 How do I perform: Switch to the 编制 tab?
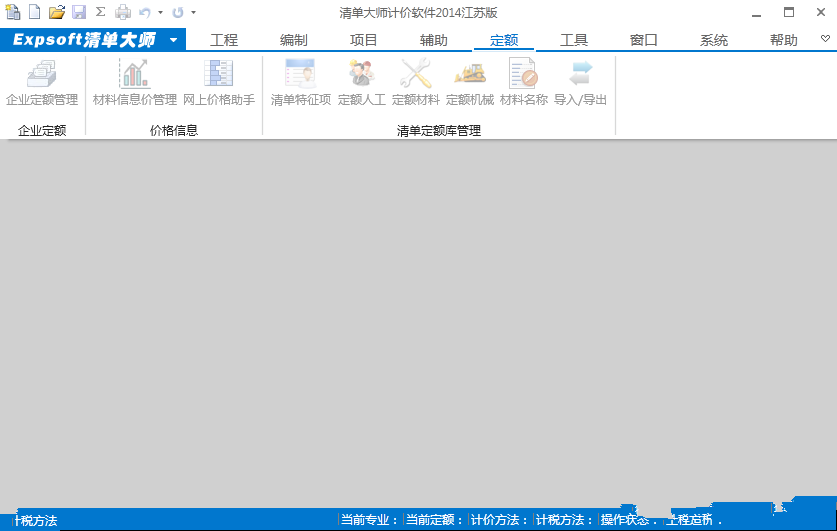point(294,40)
